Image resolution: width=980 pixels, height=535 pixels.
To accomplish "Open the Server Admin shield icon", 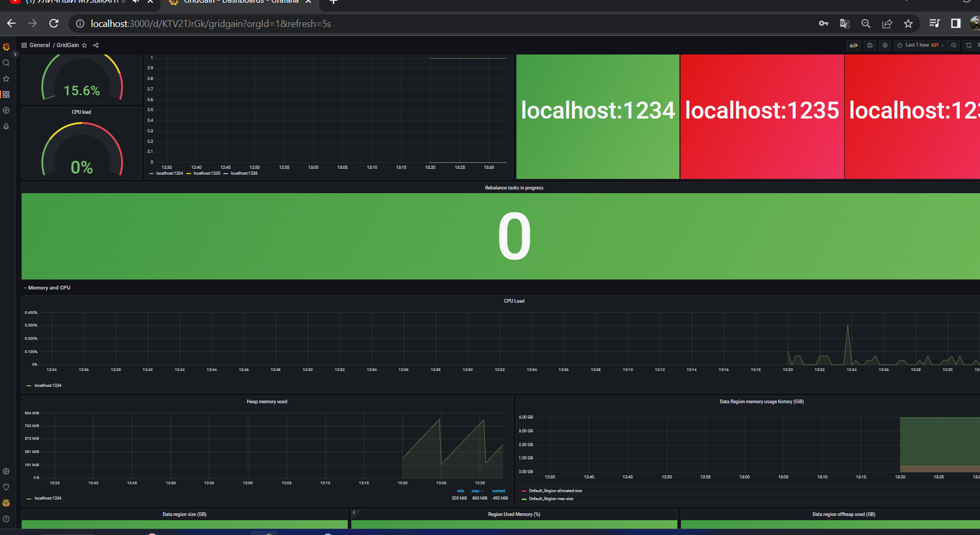I will [6, 487].
